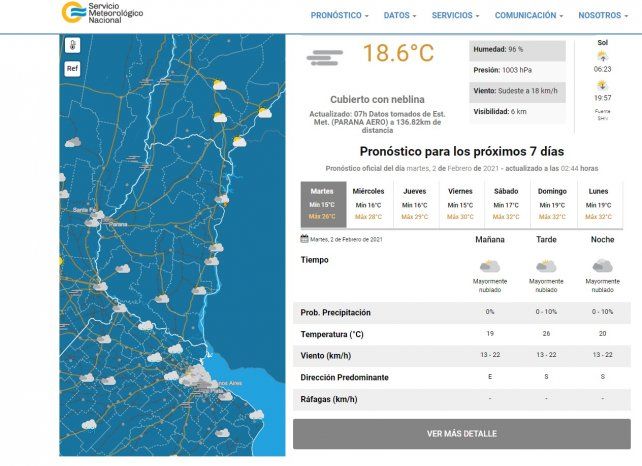Click the Ráfagas (km/h) row label
This screenshot has height=466, width=642.
pos(329,399)
